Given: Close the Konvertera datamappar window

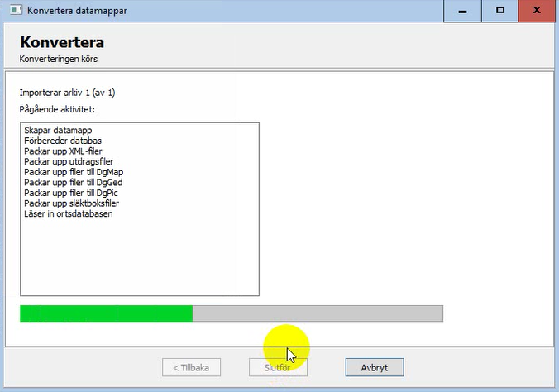Looking at the screenshot, I should tap(537, 11).
